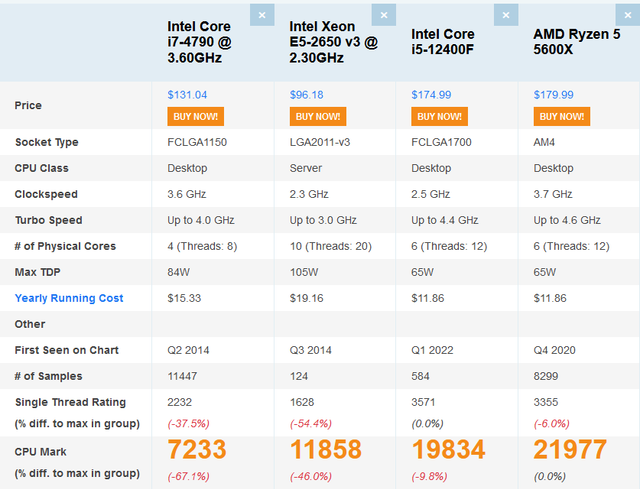Image resolution: width=640 pixels, height=489 pixels.
Task: Remove Intel Core i7-4790 column with X
Action: (262, 15)
